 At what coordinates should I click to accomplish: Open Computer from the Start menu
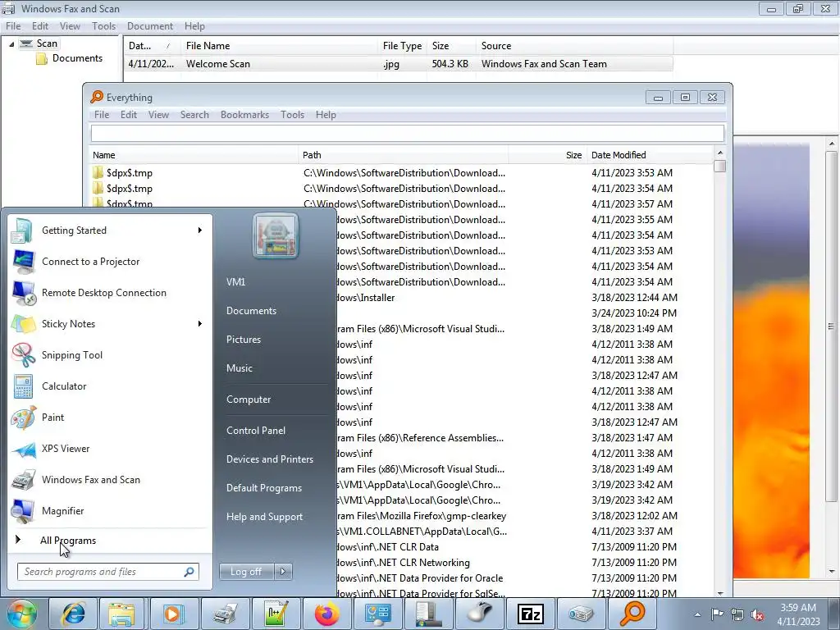(x=249, y=399)
